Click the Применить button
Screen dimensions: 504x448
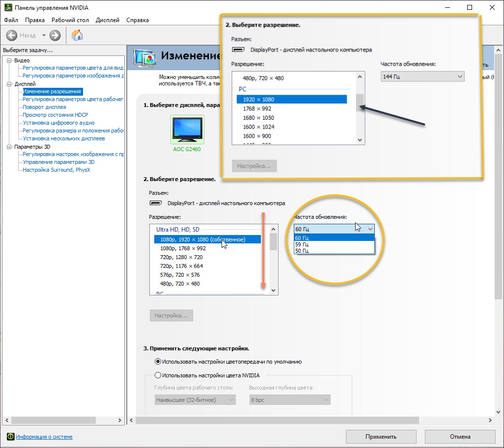point(381,437)
